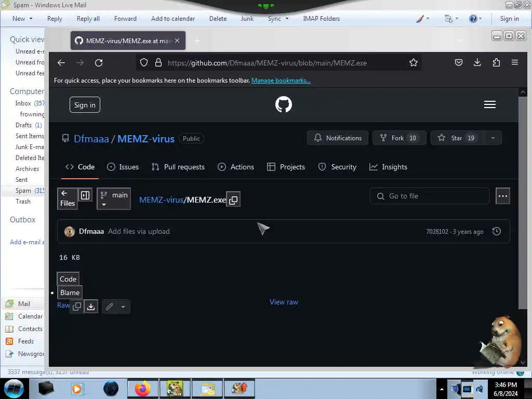Select the Blame view button
532x399 pixels.
(70, 292)
